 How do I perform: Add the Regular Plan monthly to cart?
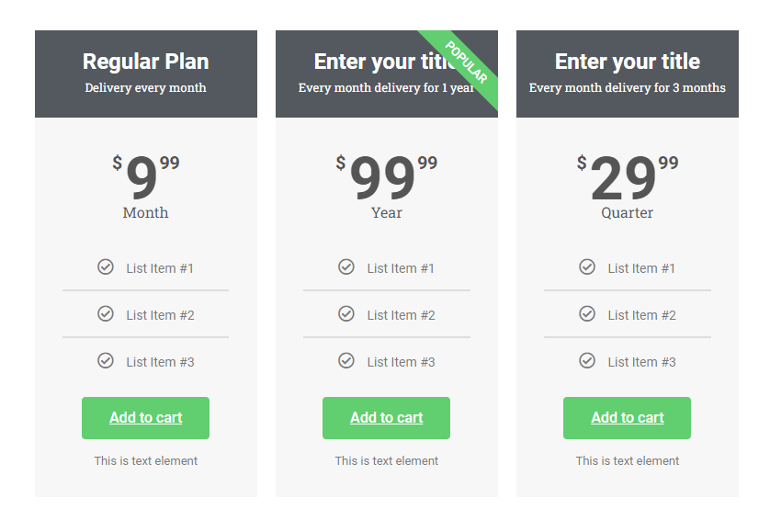(x=145, y=418)
